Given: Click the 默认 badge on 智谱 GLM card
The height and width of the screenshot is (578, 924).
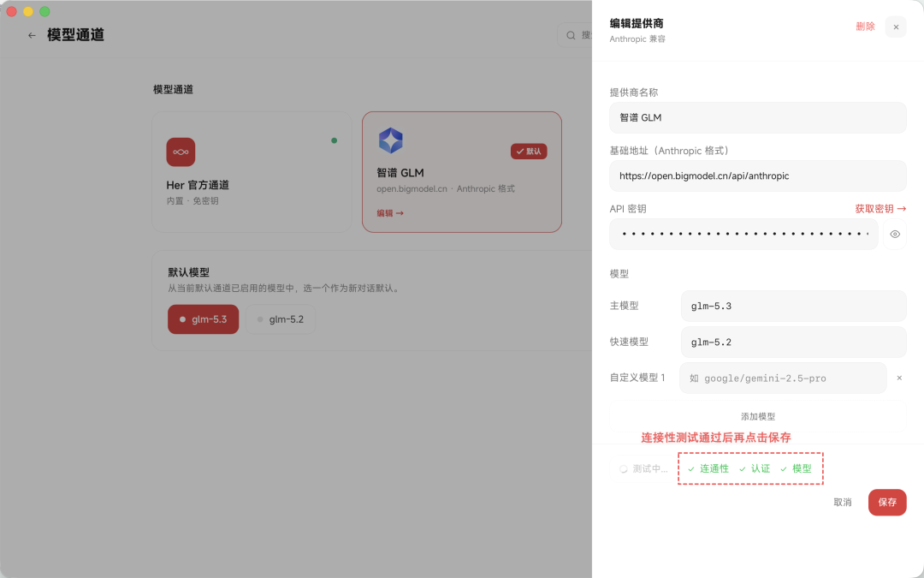Looking at the screenshot, I should (x=529, y=151).
